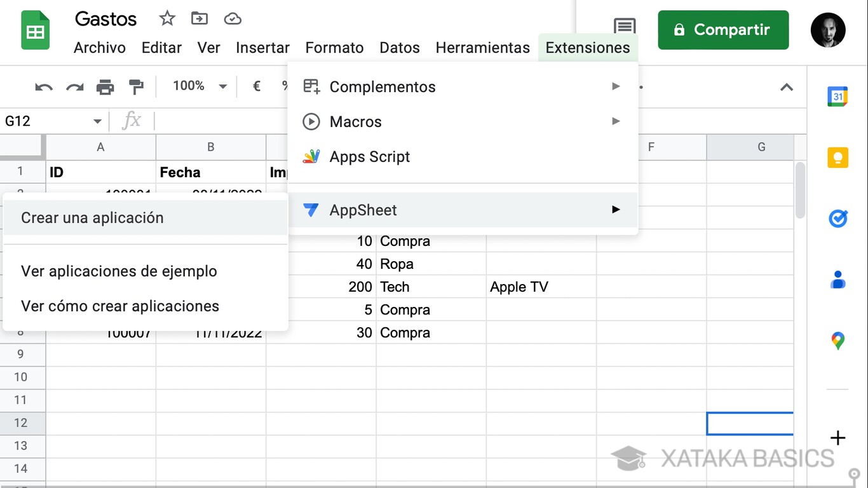Open Google Keep in the sidebar
The width and height of the screenshot is (868, 488).
(837, 158)
